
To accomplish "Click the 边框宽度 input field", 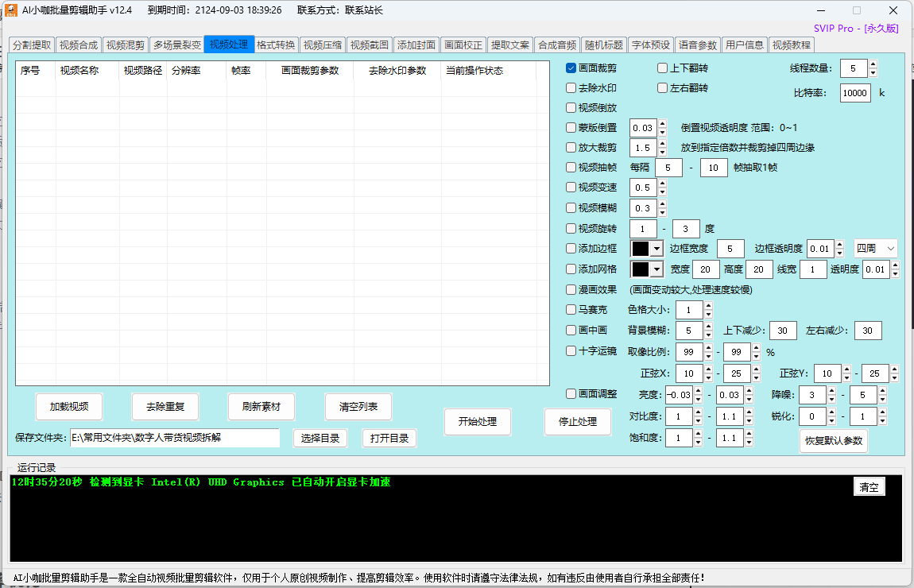I will (730, 249).
